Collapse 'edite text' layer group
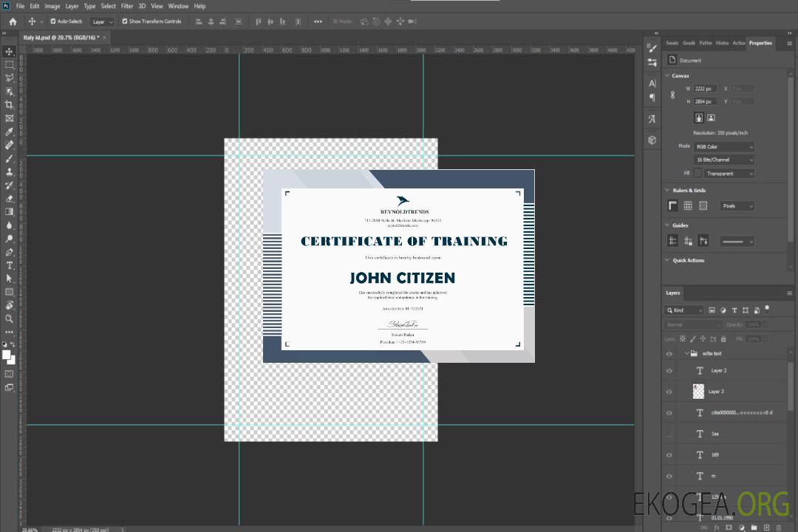 [686, 353]
